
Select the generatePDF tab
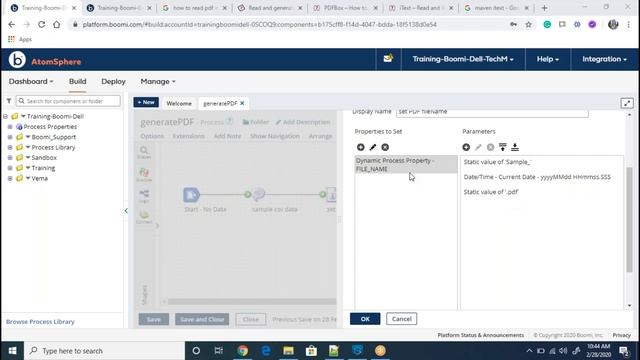(x=220, y=104)
